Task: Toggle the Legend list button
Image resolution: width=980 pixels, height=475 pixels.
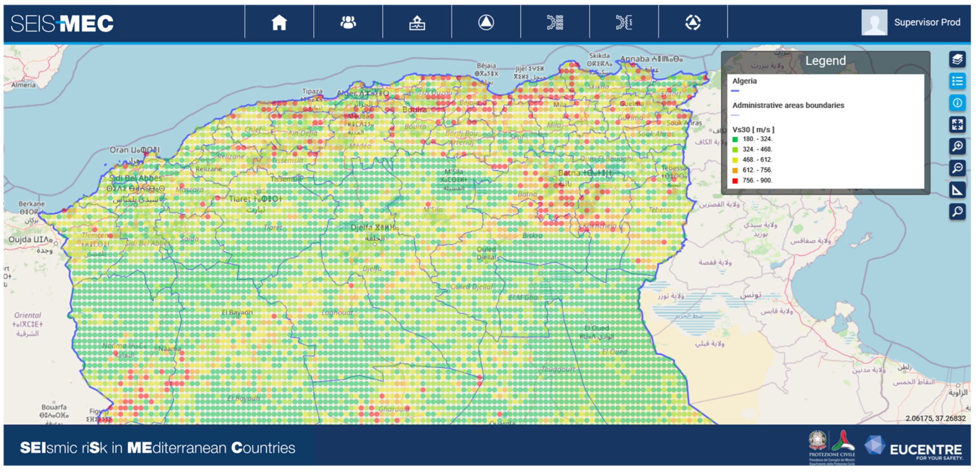Action: (x=957, y=81)
